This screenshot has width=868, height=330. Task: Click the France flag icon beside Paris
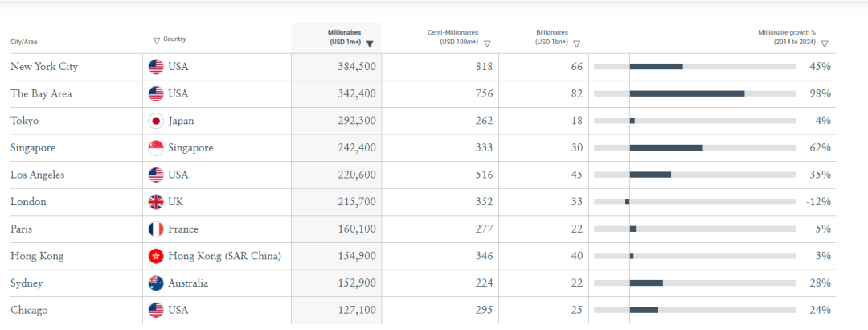click(x=156, y=229)
